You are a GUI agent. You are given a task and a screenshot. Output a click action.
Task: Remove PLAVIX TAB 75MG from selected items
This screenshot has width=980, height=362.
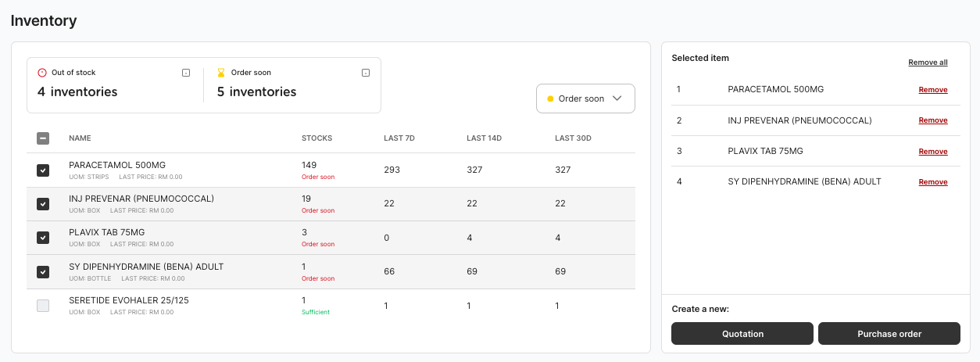(x=933, y=152)
